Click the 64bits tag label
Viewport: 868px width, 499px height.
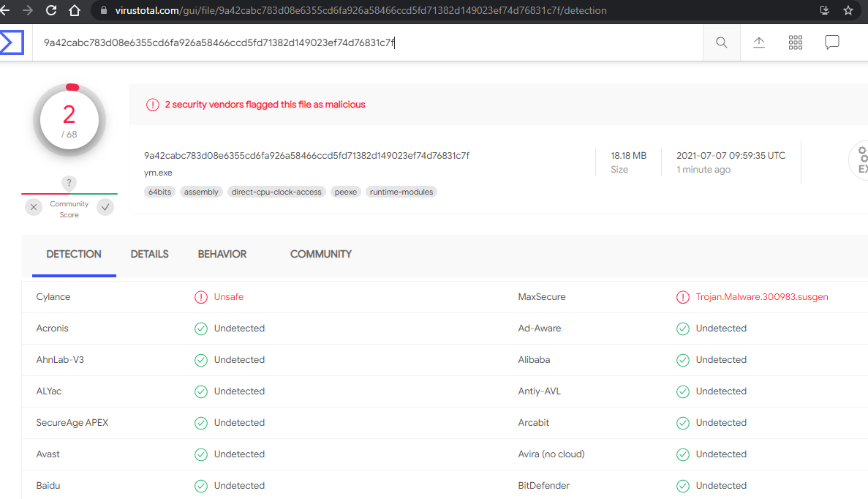[159, 191]
